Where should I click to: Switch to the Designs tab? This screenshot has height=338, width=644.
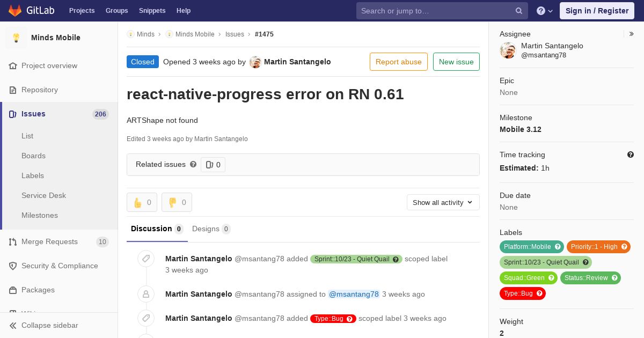point(211,229)
